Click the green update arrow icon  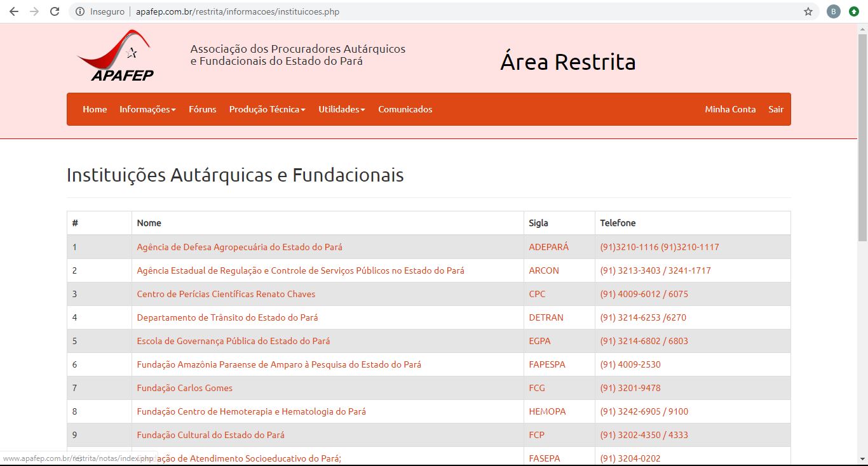(854, 11)
